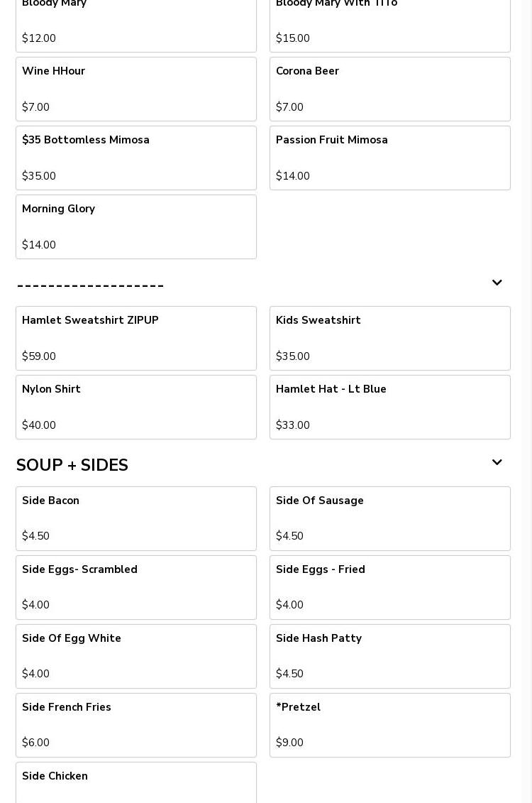532x803 pixels.
Task: Select Hamlet Hat - Lt Blue
Action: (390, 407)
